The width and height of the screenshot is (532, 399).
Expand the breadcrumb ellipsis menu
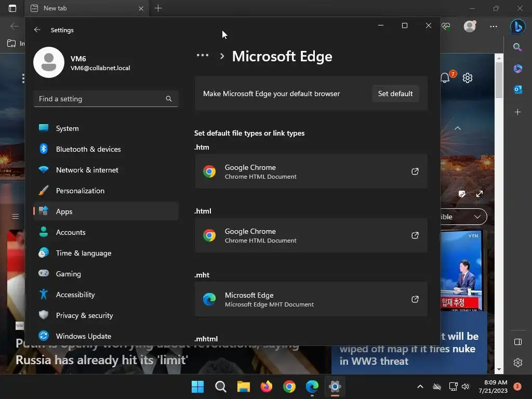203,55
